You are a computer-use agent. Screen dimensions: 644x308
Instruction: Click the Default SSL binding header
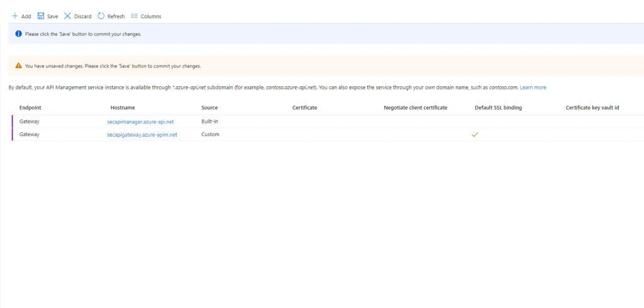point(498,108)
